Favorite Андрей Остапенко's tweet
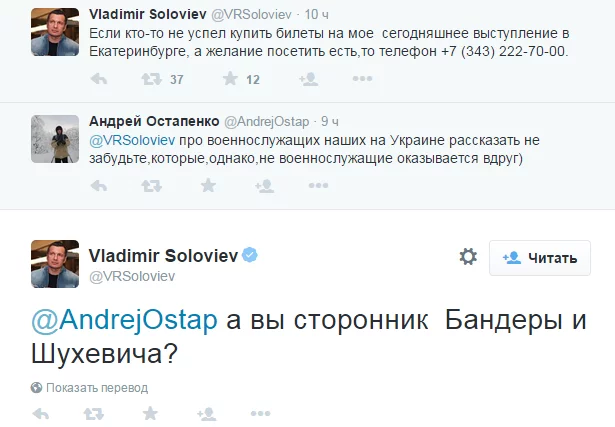The height and width of the screenshot is (427, 615). [x=208, y=185]
